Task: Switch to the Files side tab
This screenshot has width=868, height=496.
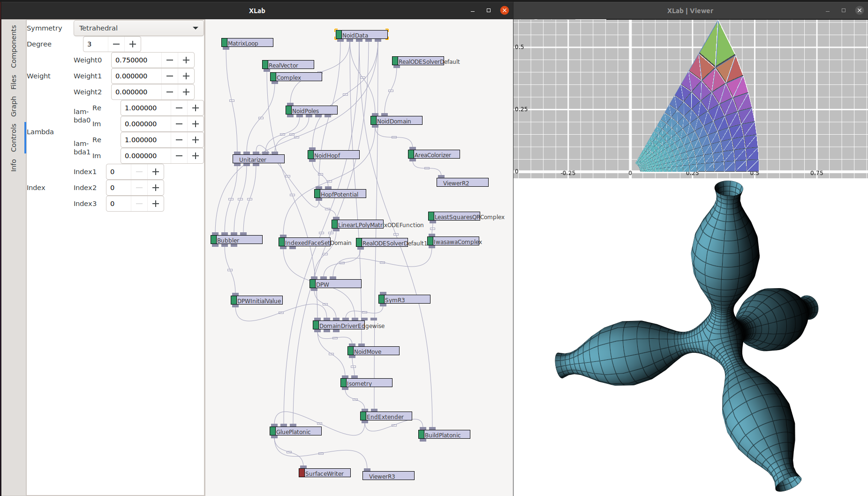Action: pyautogui.click(x=14, y=82)
